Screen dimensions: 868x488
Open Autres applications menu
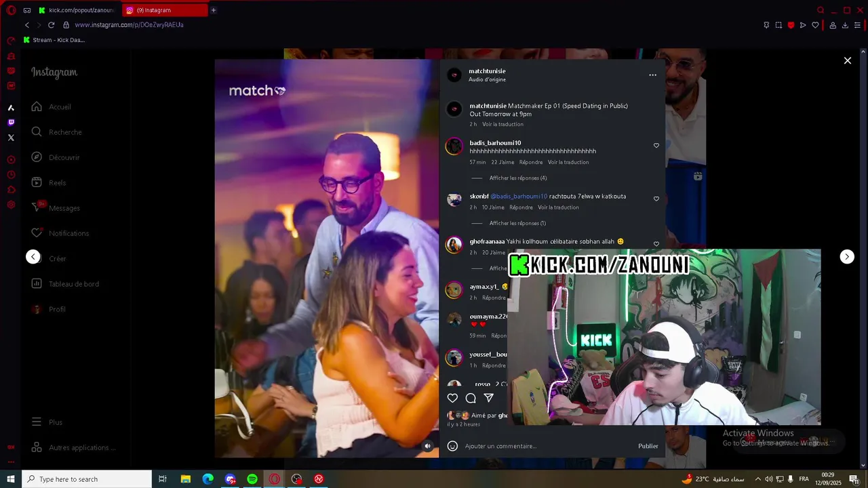[x=73, y=447]
